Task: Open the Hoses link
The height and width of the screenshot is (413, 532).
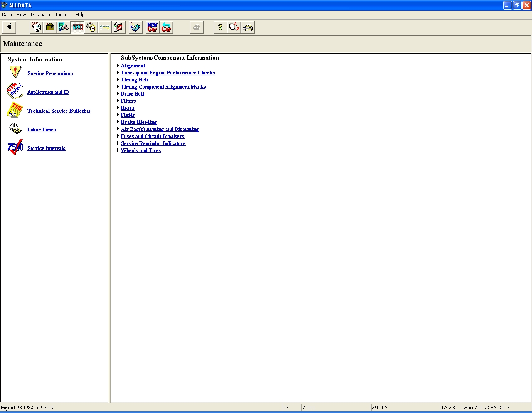Action: pyautogui.click(x=128, y=108)
